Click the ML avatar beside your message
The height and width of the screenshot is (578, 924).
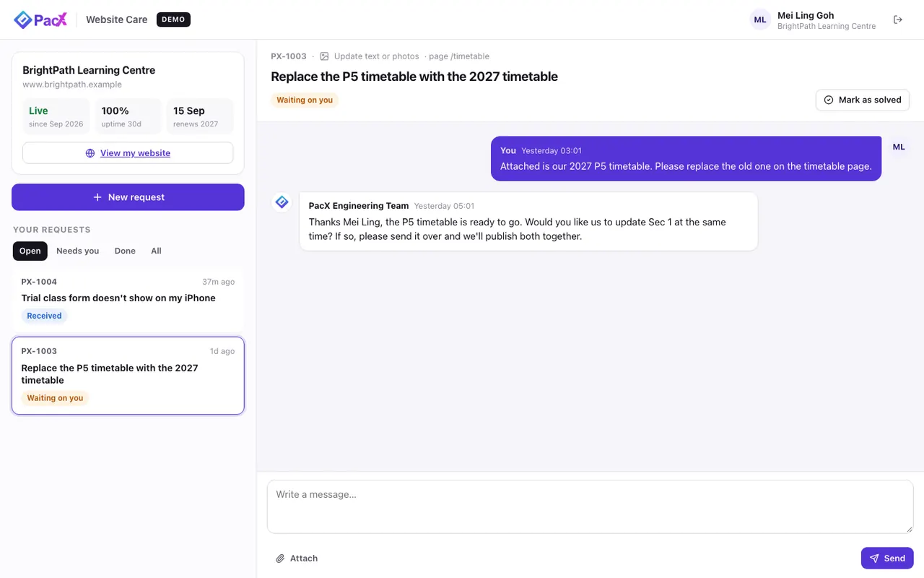click(899, 147)
